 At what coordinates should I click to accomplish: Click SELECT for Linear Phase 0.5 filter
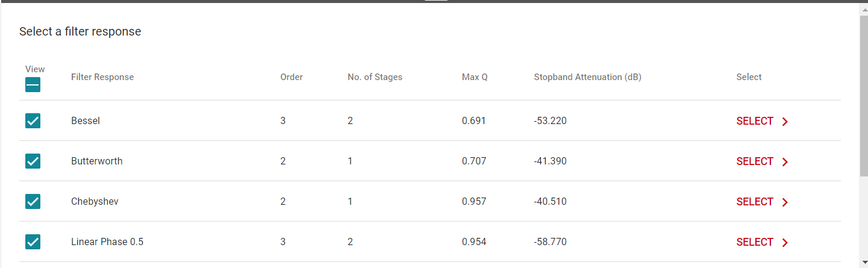coord(755,242)
